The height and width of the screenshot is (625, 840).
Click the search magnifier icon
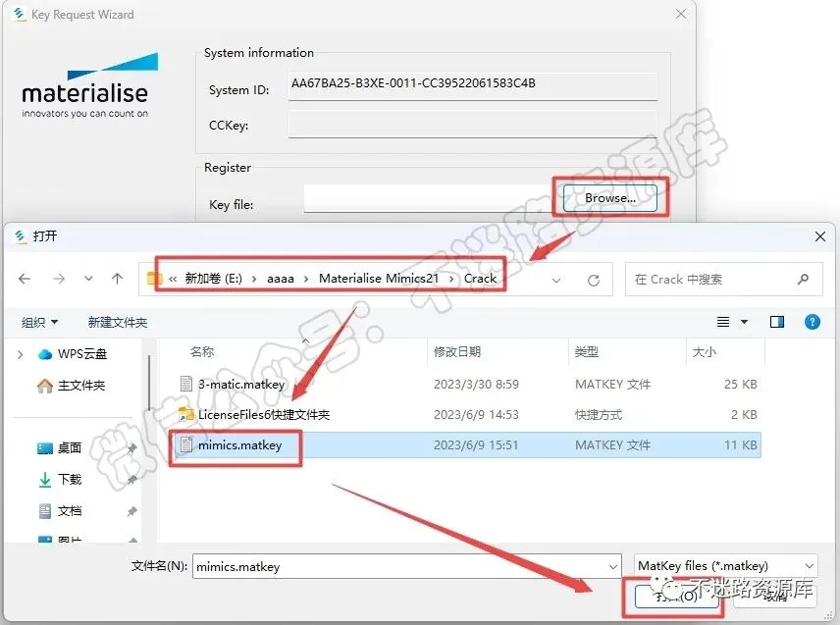tap(803, 279)
